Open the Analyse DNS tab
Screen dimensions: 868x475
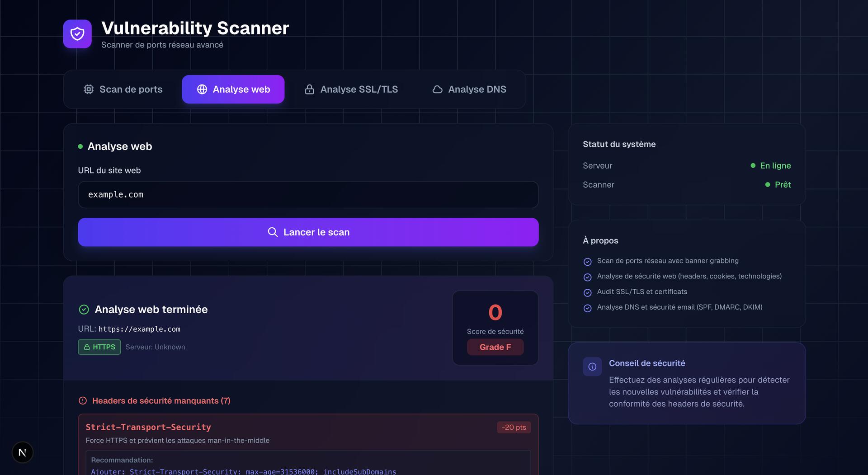pyautogui.click(x=468, y=89)
